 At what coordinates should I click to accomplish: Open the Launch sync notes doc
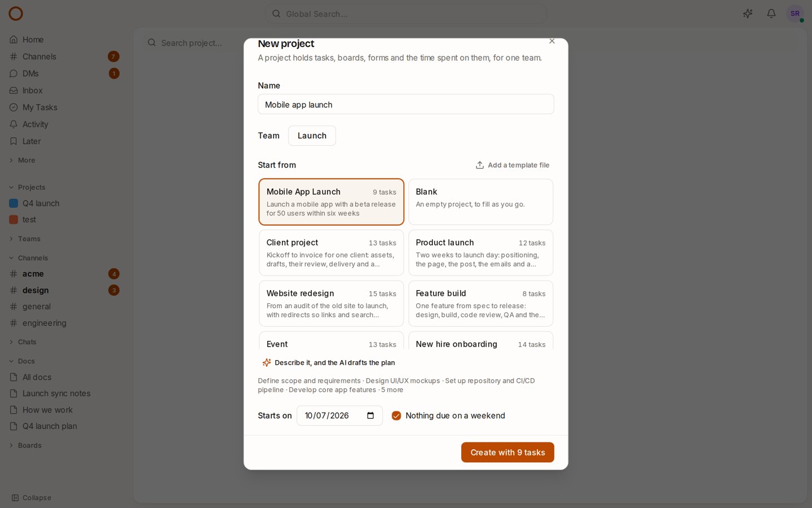coord(65,393)
